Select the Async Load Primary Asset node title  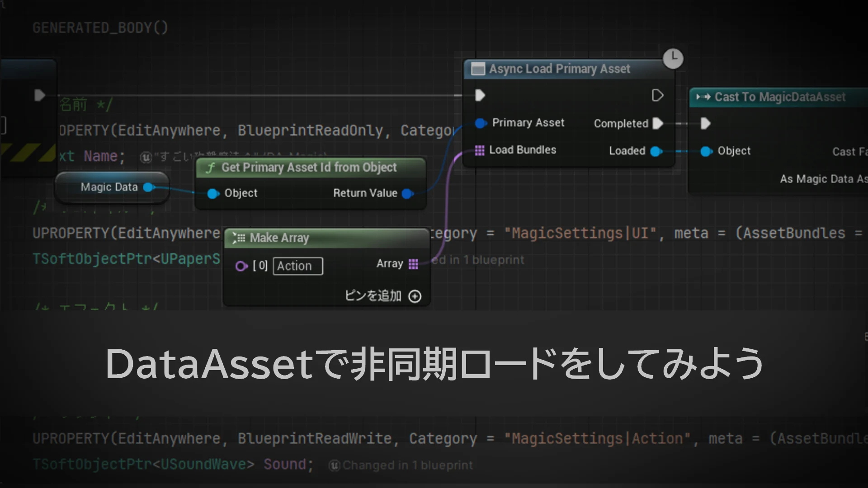pyautogui.click(x=559, y=69)
